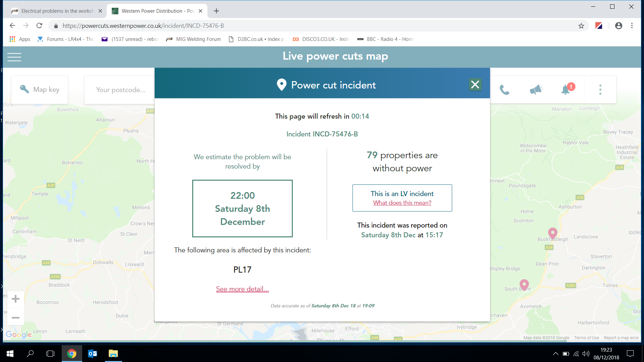Open the 'What does this mean?' link
This screenshot has width=644, height=362.
point(402,203)
